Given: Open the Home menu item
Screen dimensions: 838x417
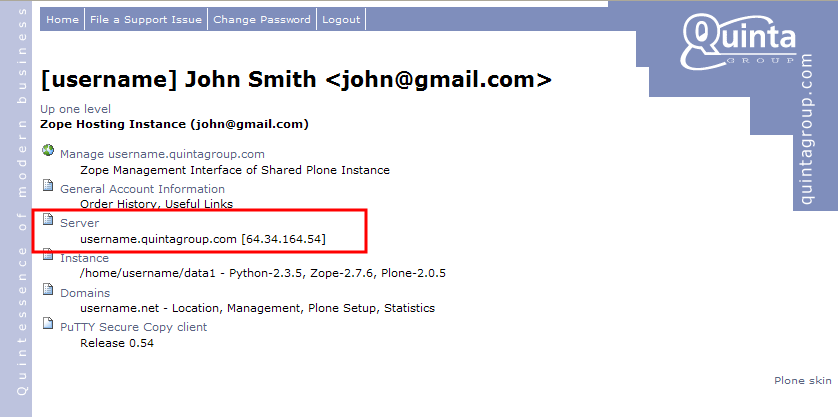Looking at the screenshot, I should 62,20.
